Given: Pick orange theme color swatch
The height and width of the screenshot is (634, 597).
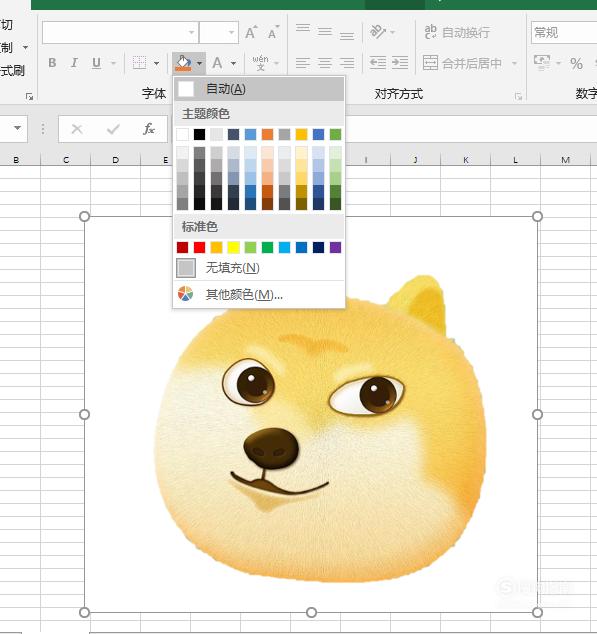Looking at the screenshot, I should [x=267, y=134].
